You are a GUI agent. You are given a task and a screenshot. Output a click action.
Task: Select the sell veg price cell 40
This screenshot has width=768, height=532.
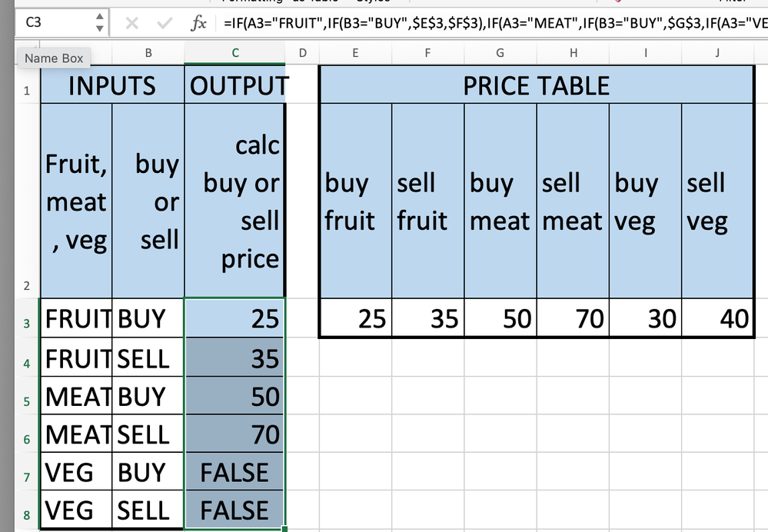(717, 318)
